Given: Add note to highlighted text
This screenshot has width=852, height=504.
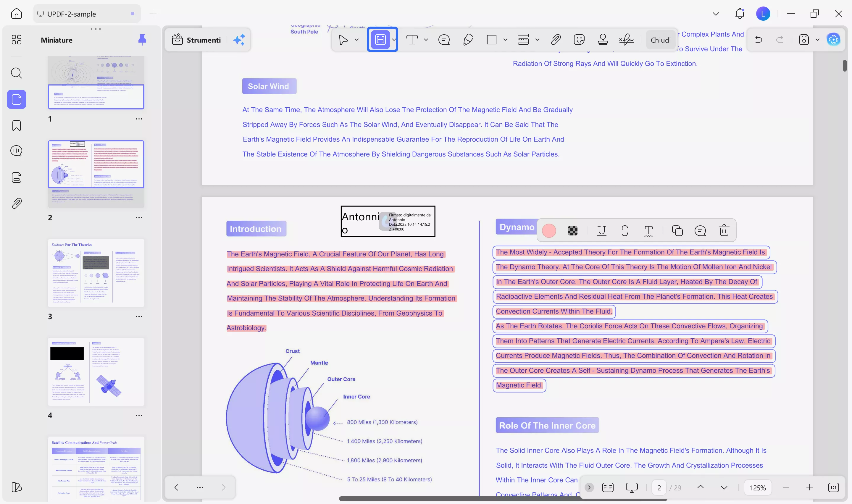Looking at the screenshot, I should pyautogui.click(x=700, y=230).
